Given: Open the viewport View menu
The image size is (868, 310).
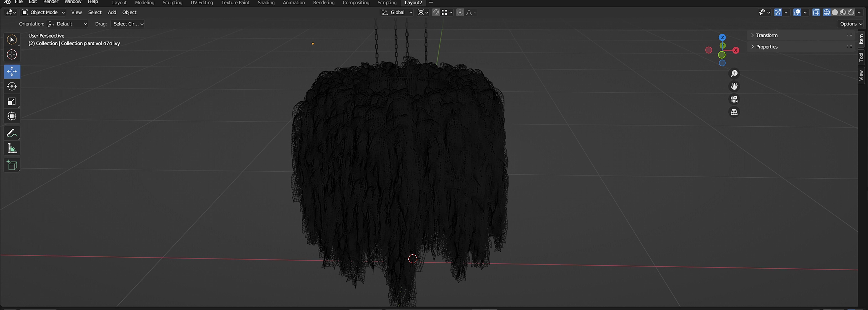Looking at the screenshot, I should coord(76,12).
